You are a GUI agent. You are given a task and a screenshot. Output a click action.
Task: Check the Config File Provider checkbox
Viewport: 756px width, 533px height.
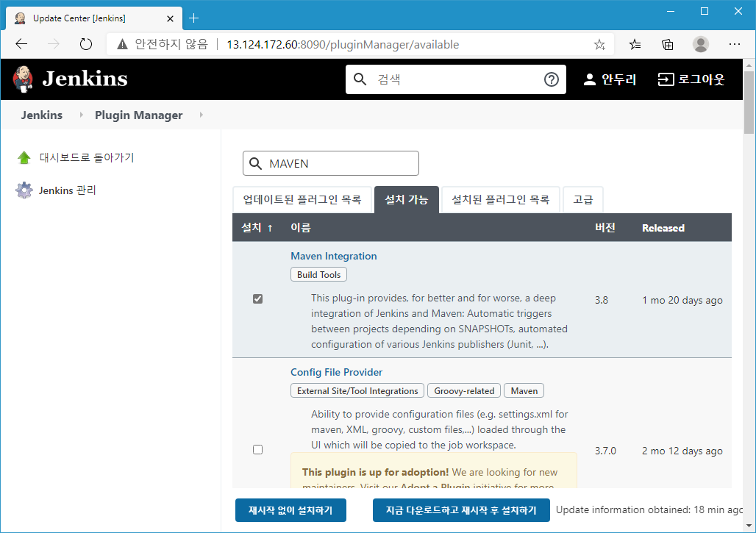258,450
